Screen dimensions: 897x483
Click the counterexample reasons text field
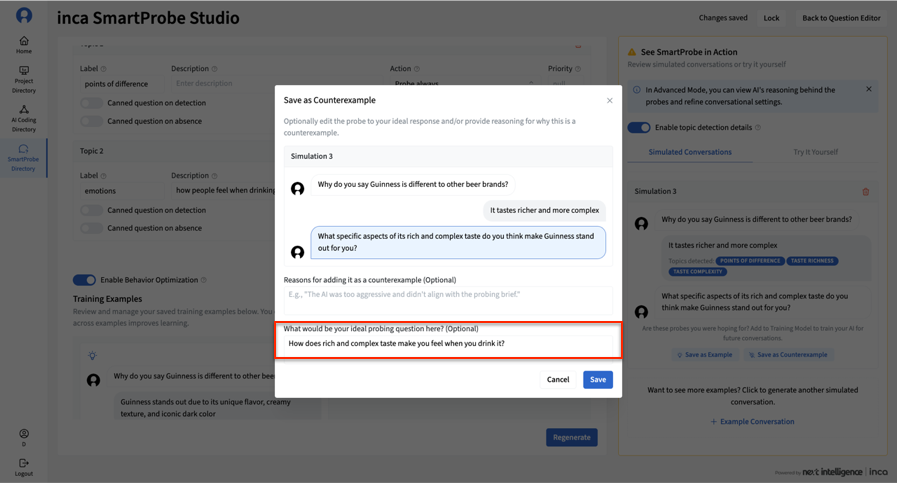pos(448,299)
